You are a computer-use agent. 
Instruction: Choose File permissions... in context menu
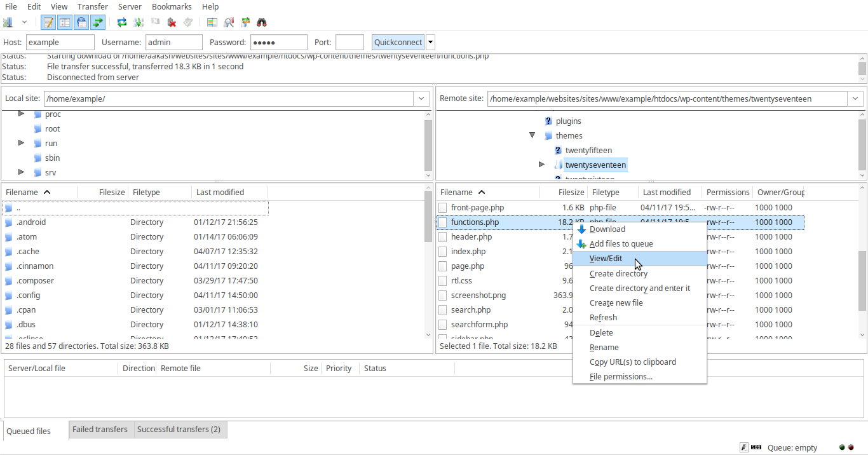click(x=621, y=376)
